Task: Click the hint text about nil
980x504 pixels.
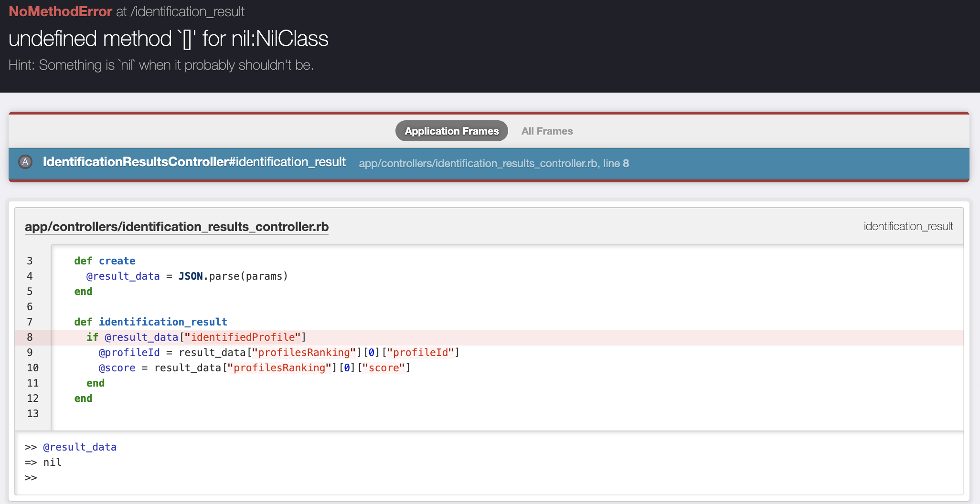Action: [161, 65]
